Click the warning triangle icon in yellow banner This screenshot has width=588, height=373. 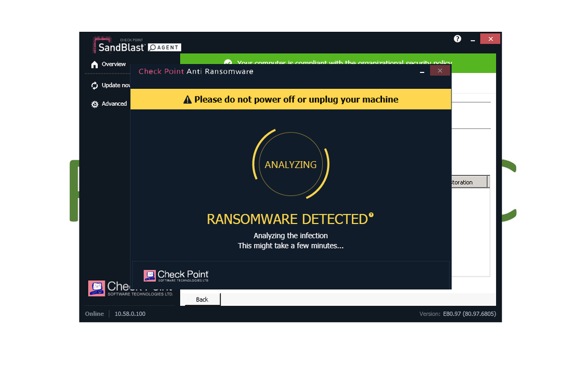point(188,99)
